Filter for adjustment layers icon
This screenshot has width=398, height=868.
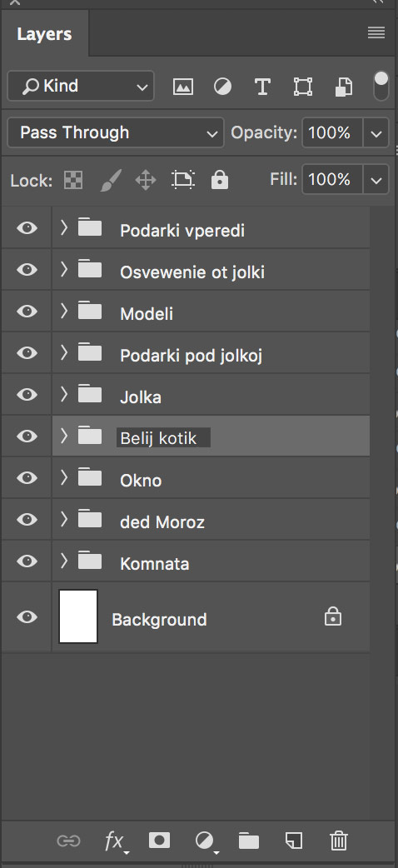tap(222, 87)
